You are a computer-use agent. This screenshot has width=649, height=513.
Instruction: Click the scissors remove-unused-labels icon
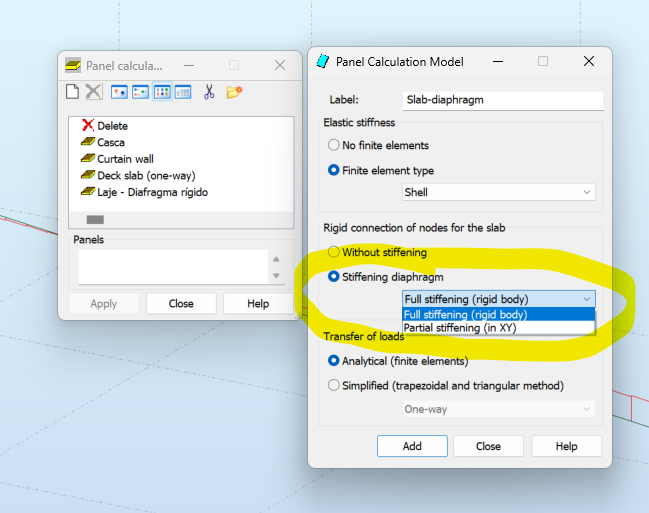[209, 92]
